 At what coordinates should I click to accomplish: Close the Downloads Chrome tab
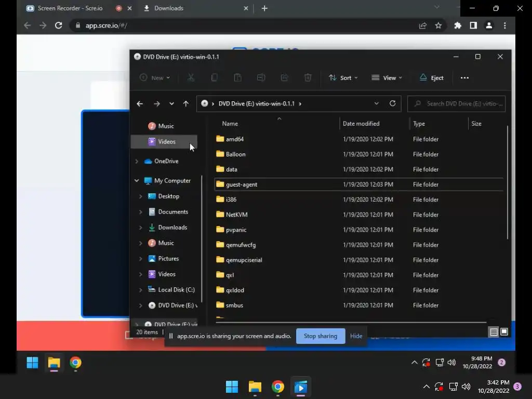246,8
